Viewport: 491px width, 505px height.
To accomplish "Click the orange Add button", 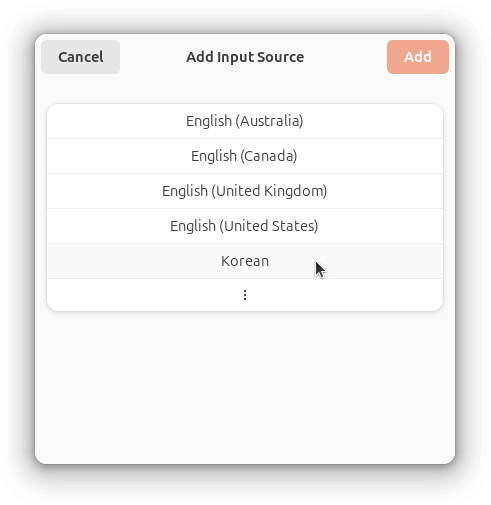I will pyautogui.click(x=418, y=57).
